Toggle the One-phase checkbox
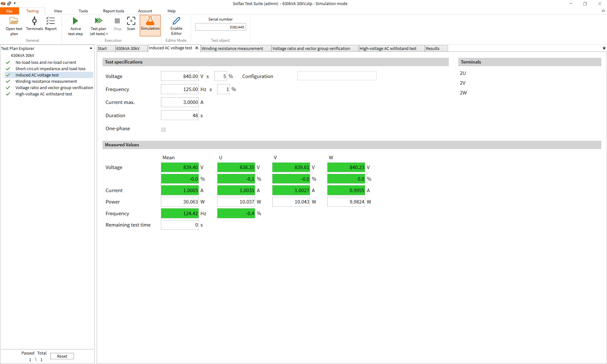The height and width of the screenshot is (364, 607). click(x=163, y=130)
